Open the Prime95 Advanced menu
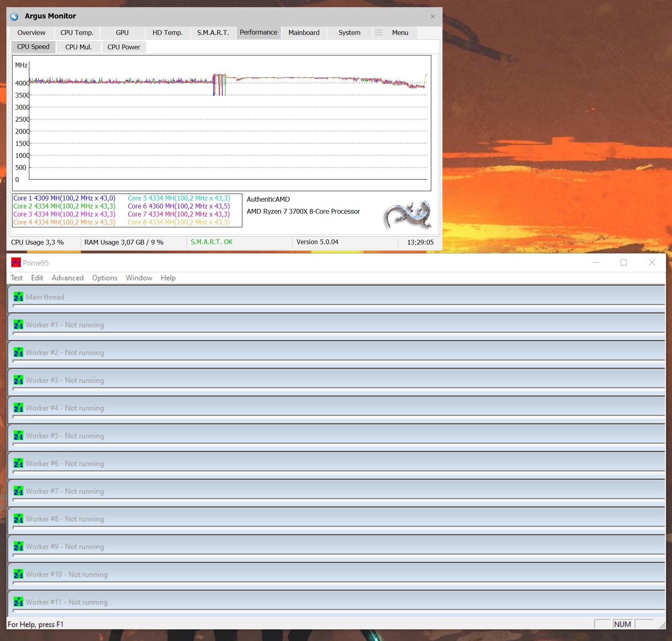This screenshot has width=672, height=641. click(x=68, y=278)
